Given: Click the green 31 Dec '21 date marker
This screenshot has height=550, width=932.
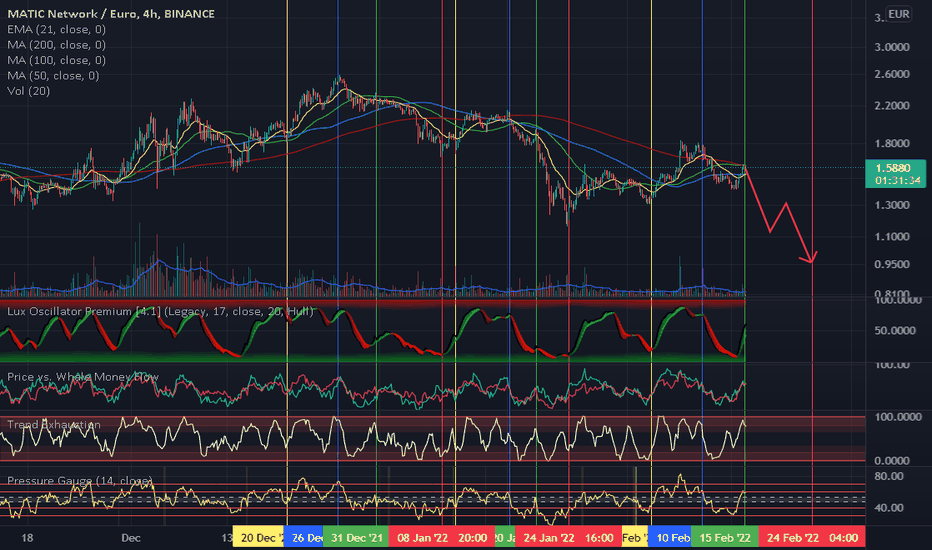Looking at the screenshot, I should 356,538.
